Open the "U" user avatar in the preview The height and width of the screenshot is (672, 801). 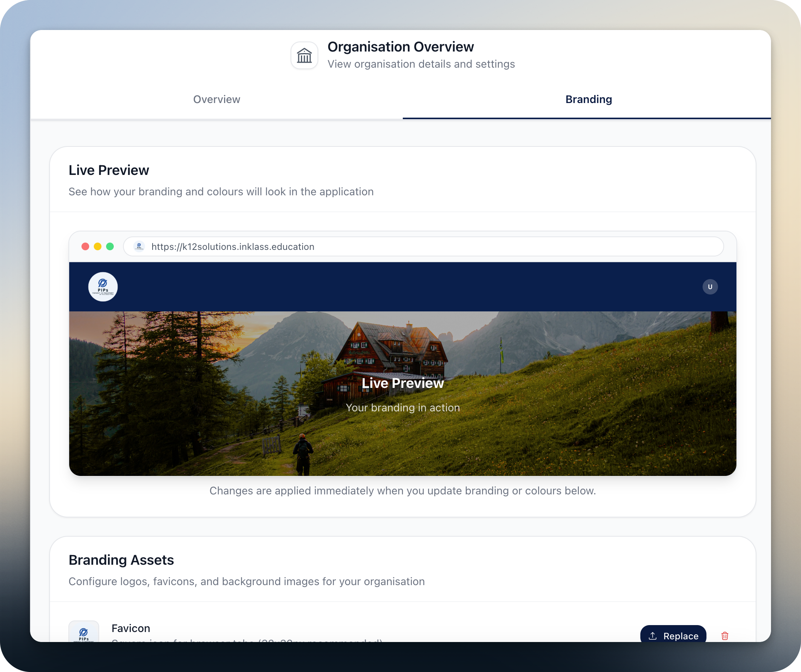point(710,287)
